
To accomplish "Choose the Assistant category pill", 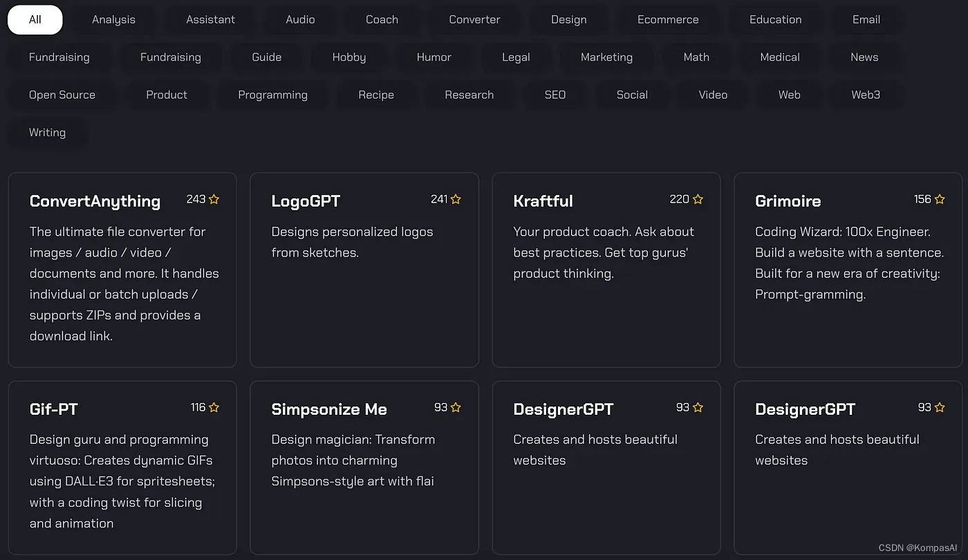I will (x=211, y=19).
